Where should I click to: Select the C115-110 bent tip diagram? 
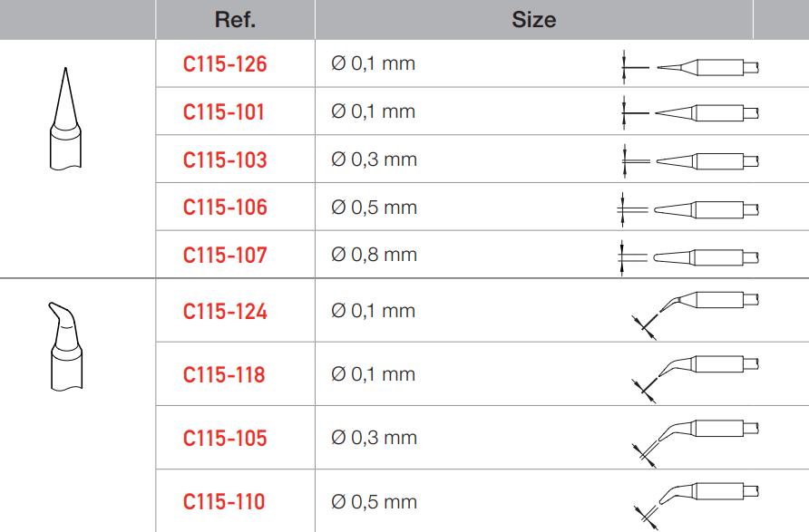point(696,504)
